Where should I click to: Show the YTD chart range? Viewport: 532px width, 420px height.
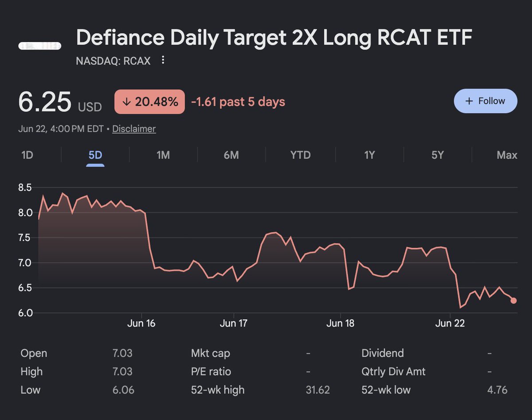coord(300,155)
